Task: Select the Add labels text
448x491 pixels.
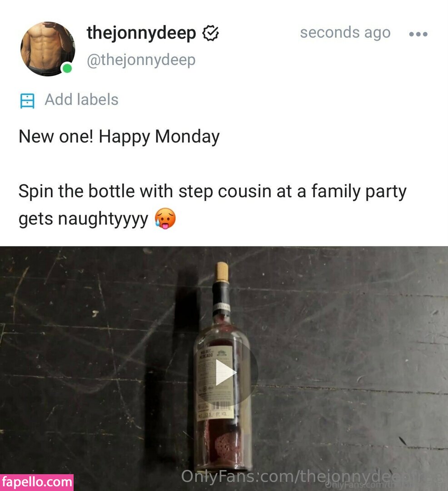Action: point(81,100)
